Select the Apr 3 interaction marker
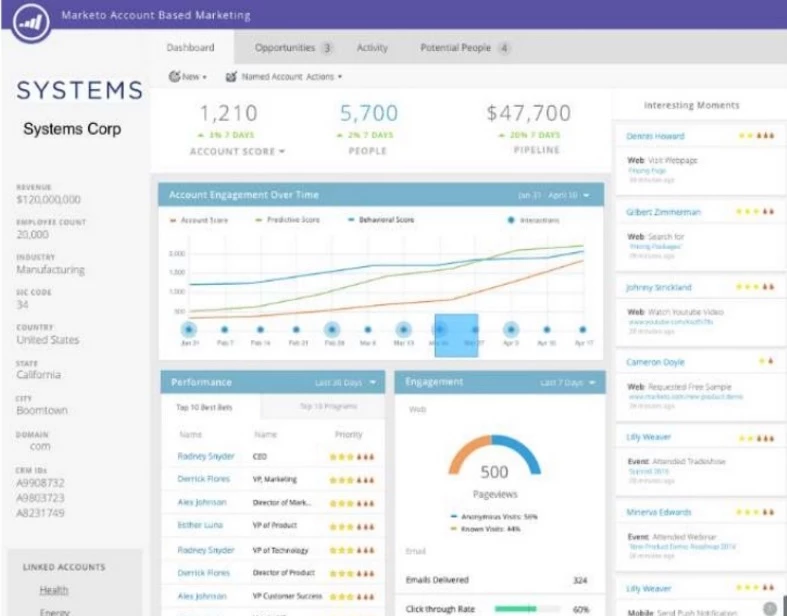The image size is (787, 616). [x=511, y=330]
